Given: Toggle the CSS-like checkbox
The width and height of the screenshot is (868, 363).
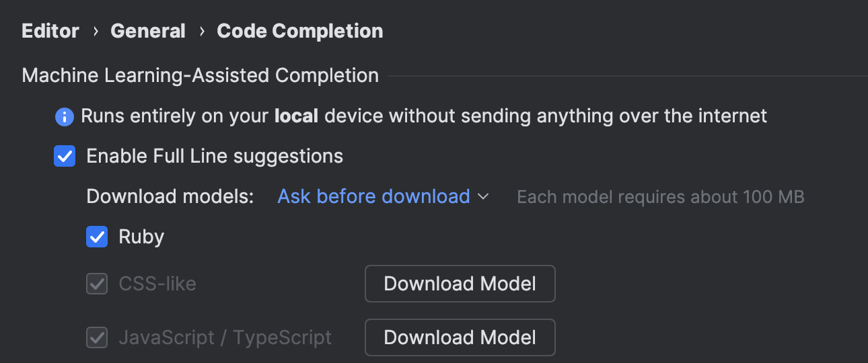Looking at the screenshot, I should 97,284.
